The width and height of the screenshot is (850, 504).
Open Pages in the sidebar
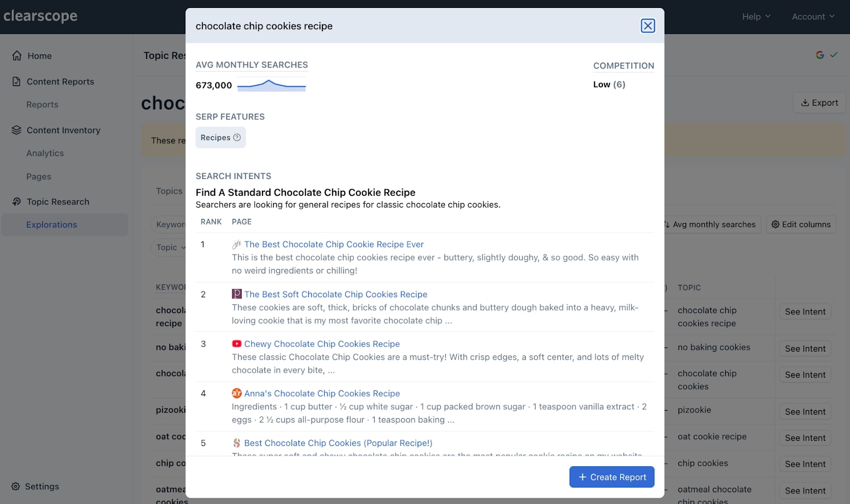[39, 176]
